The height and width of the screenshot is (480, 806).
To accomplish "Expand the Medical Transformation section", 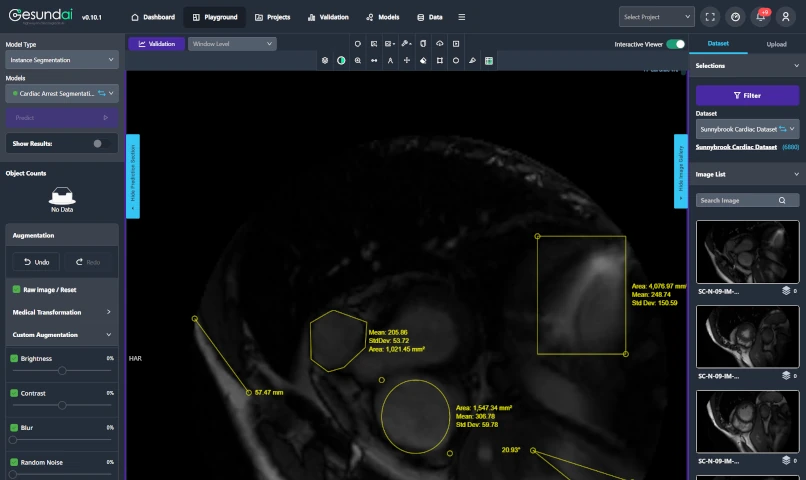I will tap(62, 312).
